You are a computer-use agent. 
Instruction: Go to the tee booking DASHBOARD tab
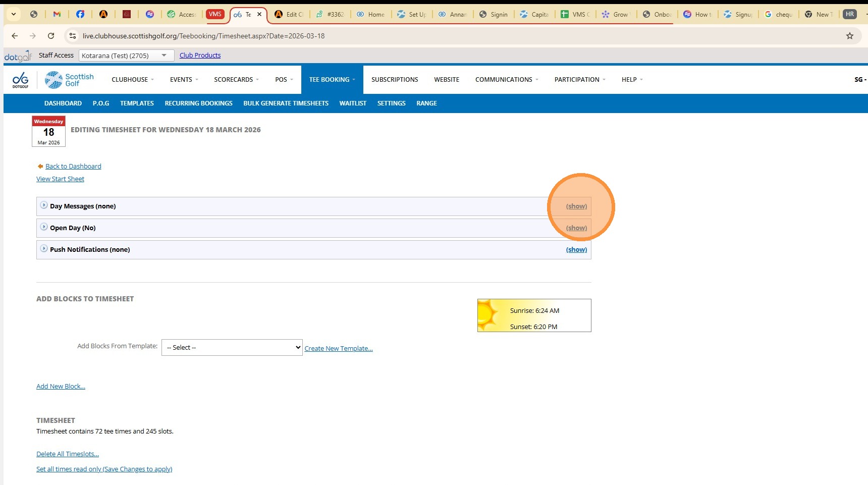[63, 103]
